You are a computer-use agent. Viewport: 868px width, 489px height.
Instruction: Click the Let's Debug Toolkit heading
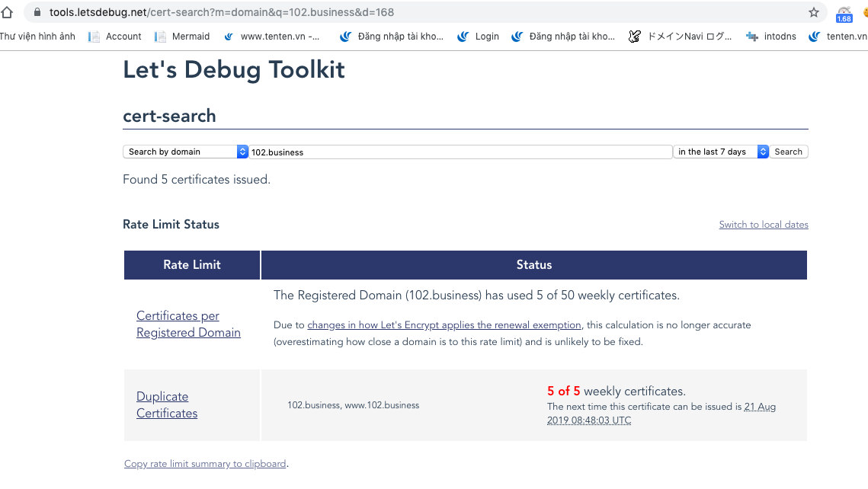[234, 70]
